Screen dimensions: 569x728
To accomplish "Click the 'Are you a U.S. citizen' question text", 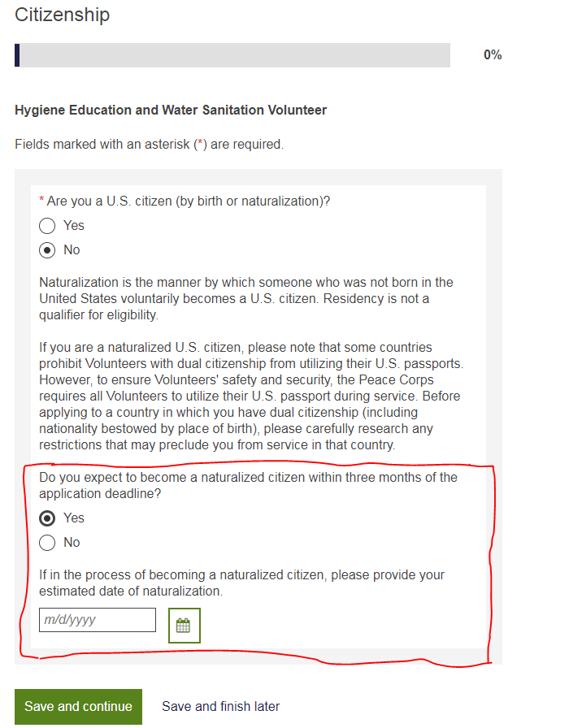I will tap(188, 201).
